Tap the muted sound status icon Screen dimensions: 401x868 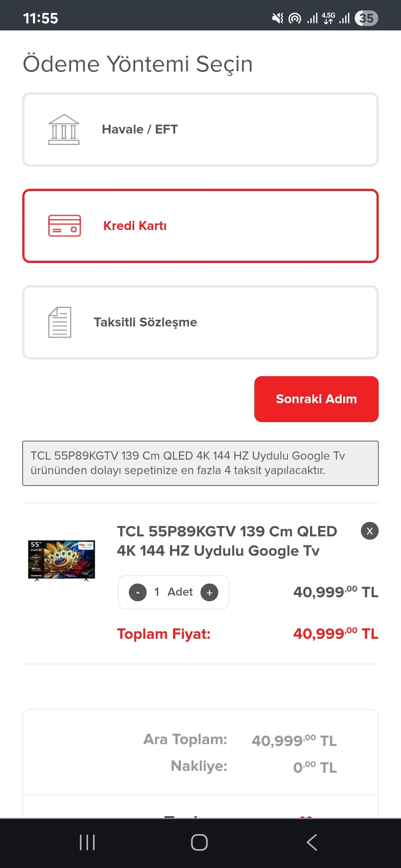click(x=277, y=18)
